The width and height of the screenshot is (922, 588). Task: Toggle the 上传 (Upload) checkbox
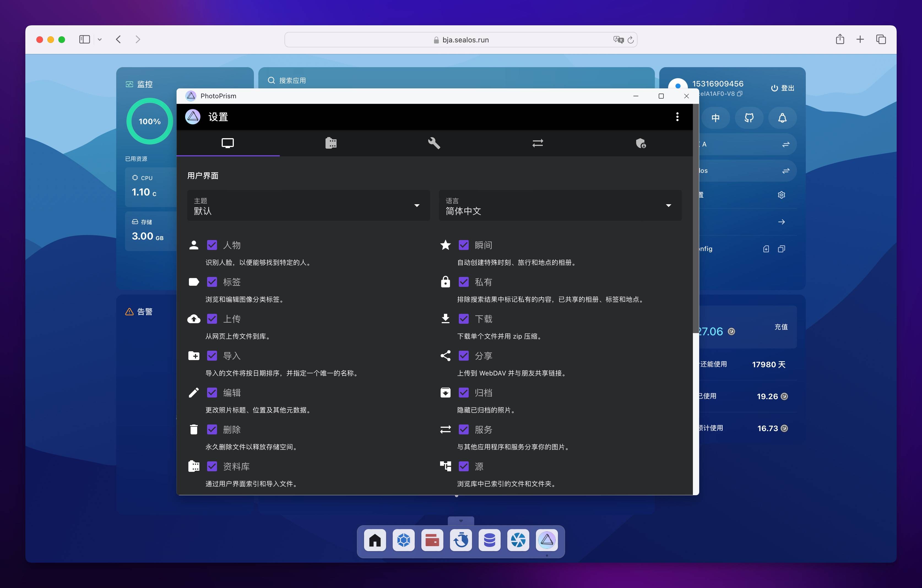(212, 319)
